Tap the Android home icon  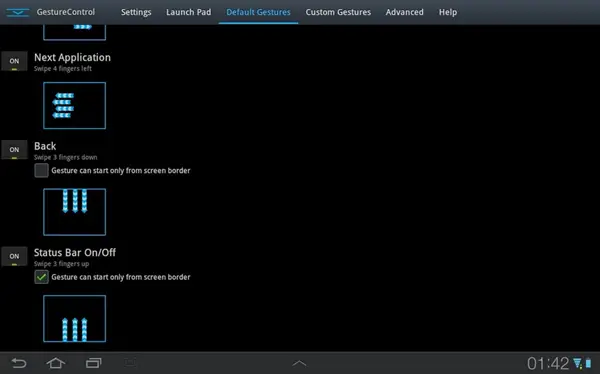pos(56,363)
